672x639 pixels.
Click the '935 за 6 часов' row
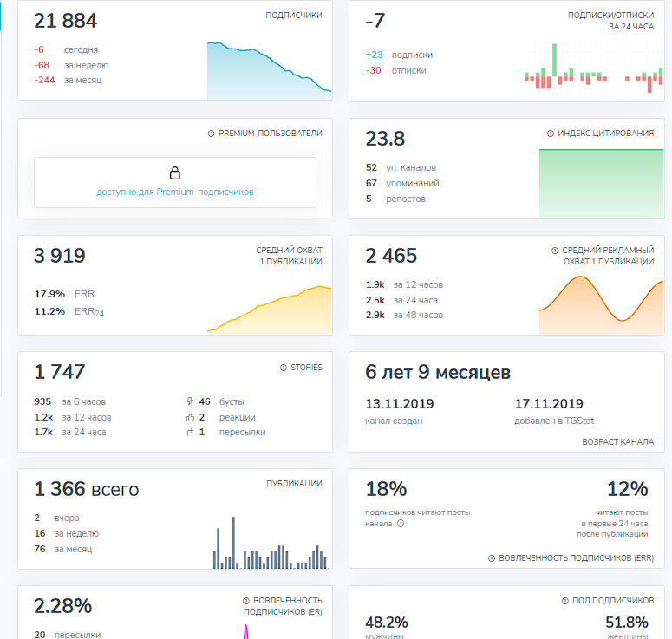[70, 401]
